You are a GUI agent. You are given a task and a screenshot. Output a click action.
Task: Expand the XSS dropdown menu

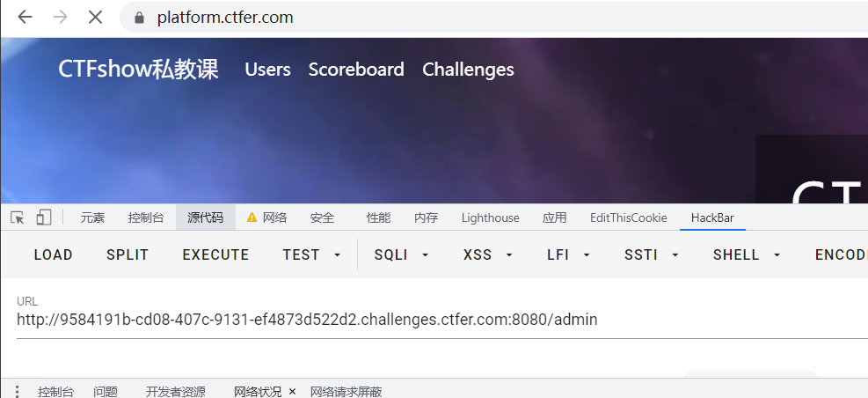coord(488,254)
